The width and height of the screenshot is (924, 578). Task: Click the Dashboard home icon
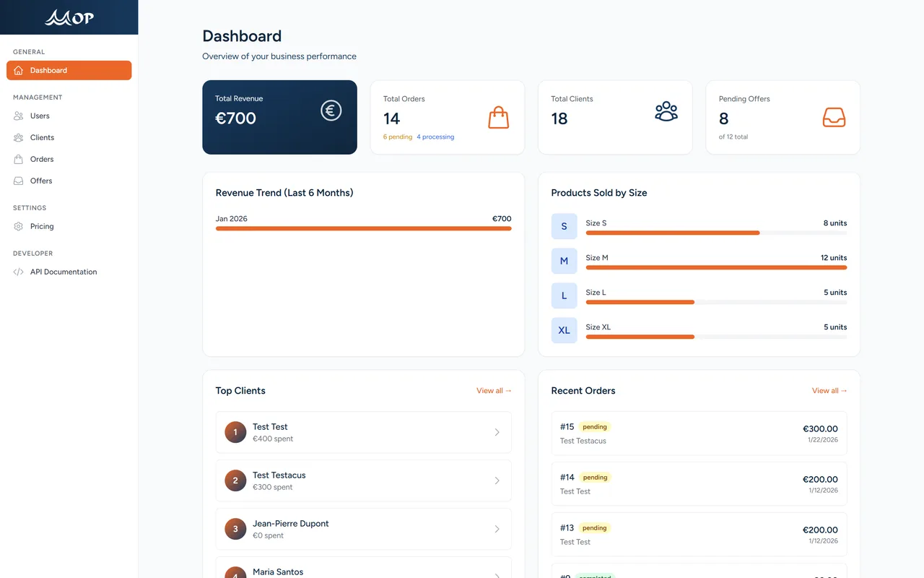[19, 70]
